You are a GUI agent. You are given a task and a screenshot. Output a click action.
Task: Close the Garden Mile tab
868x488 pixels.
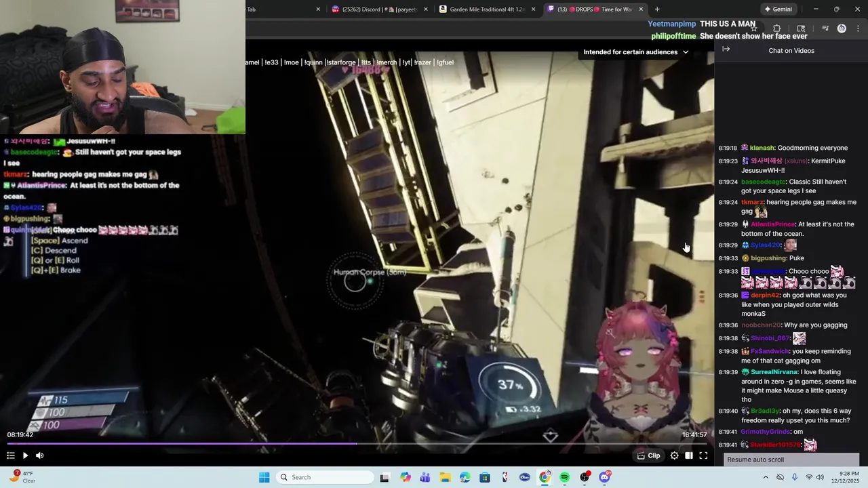coord(533,9)
